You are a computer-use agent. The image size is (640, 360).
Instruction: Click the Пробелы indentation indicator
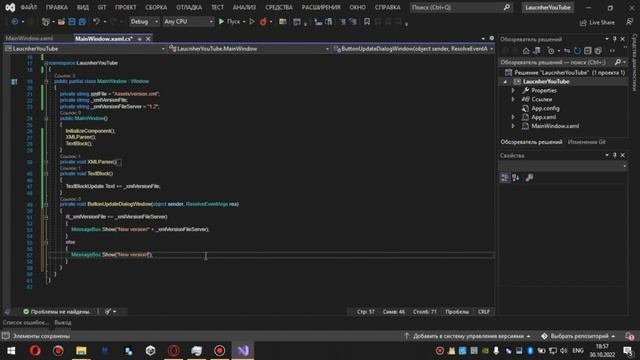pos(457,312)
